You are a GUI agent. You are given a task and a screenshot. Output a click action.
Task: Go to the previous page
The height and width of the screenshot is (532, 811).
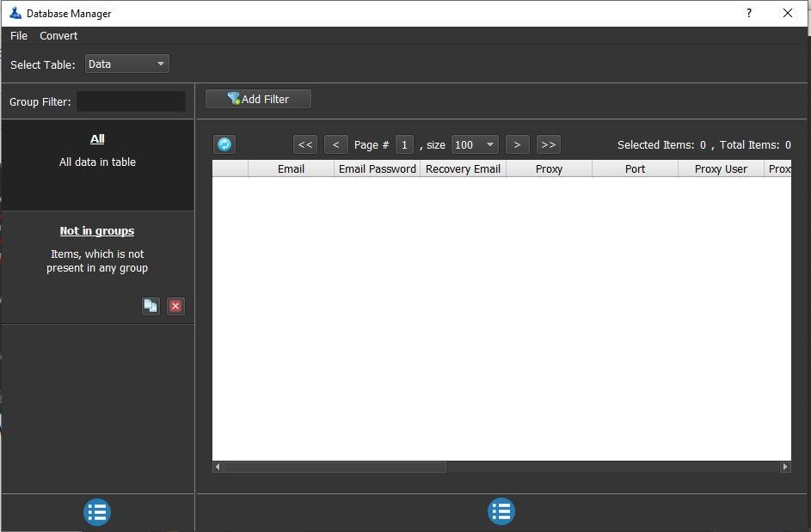tap(335, 144)
